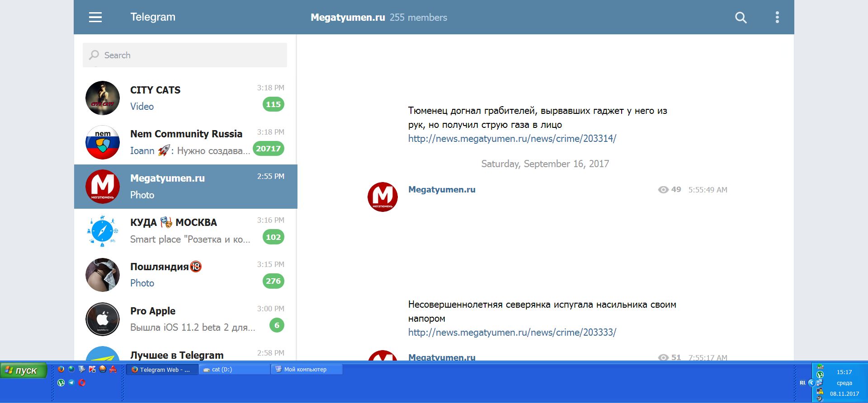Open the crime/203314 news link
The image size is (868, 403).
click(x=512, y=139)
